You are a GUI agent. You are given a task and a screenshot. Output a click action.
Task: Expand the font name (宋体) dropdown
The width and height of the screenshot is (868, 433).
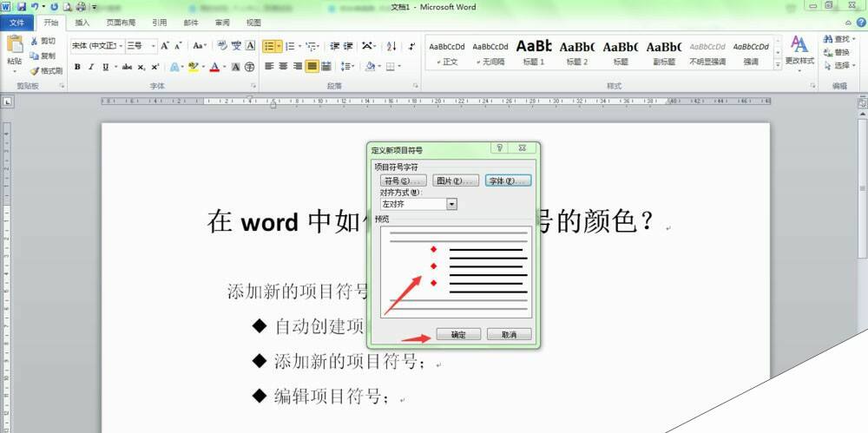pos(119,46)
